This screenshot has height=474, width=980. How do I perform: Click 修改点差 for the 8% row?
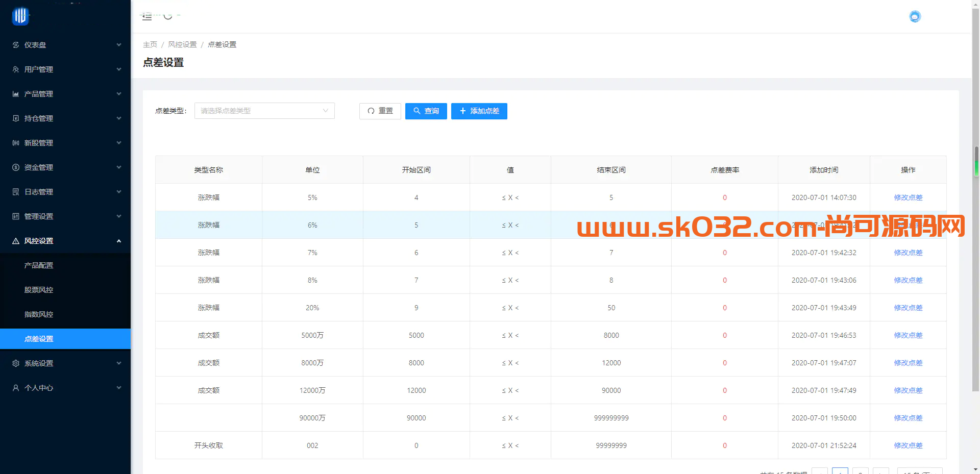(x=908, y=280)
